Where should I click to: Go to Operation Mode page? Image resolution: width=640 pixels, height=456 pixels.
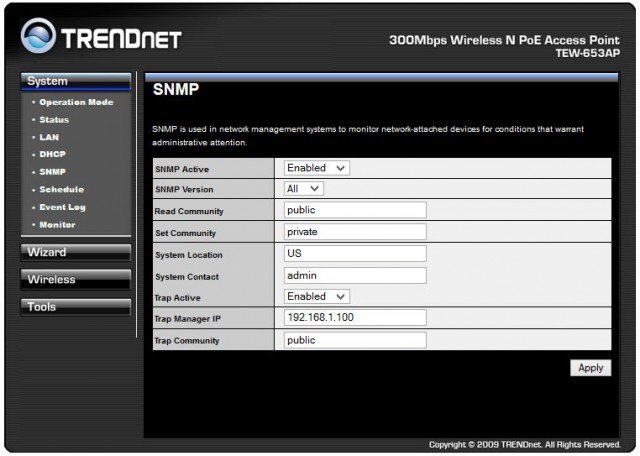(76, 102)
